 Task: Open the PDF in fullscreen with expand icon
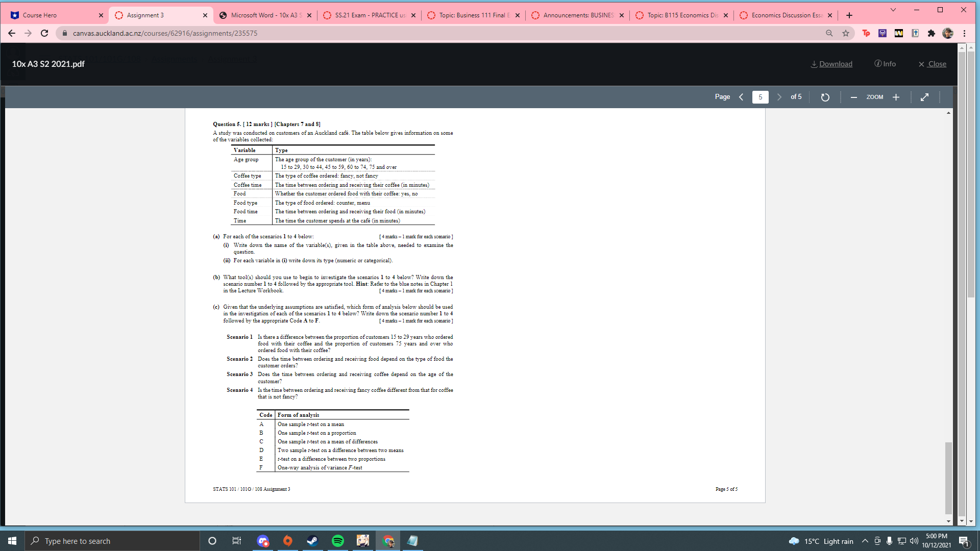point(925,97)
